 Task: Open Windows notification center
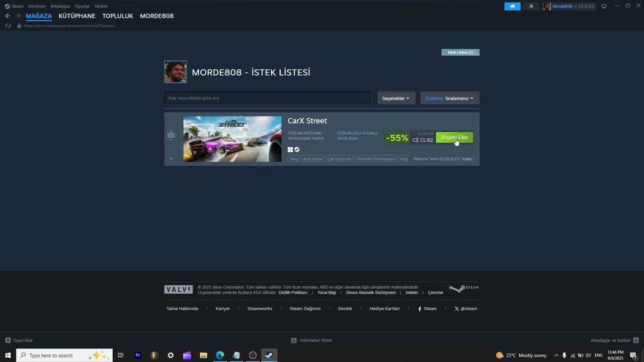[x=633, y=355]
